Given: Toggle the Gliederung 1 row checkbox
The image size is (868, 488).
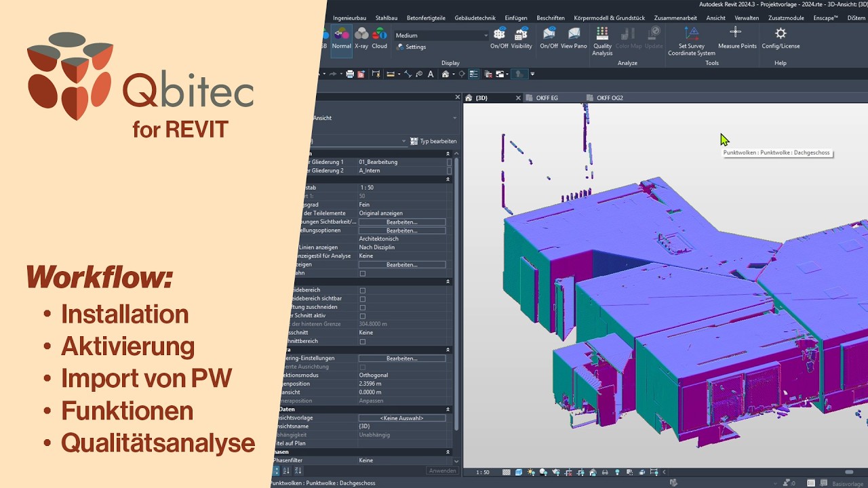Looking at the screenshot, I should tap(449, 162).
